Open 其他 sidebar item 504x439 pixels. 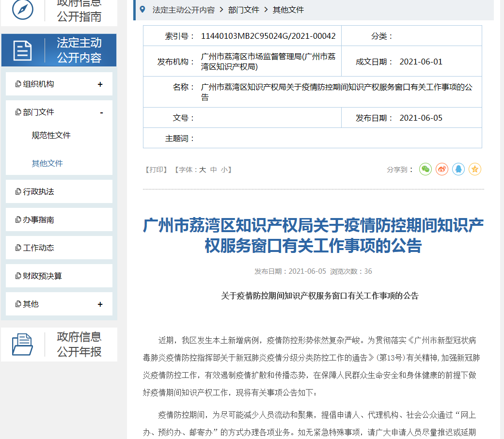pos(59,304)
